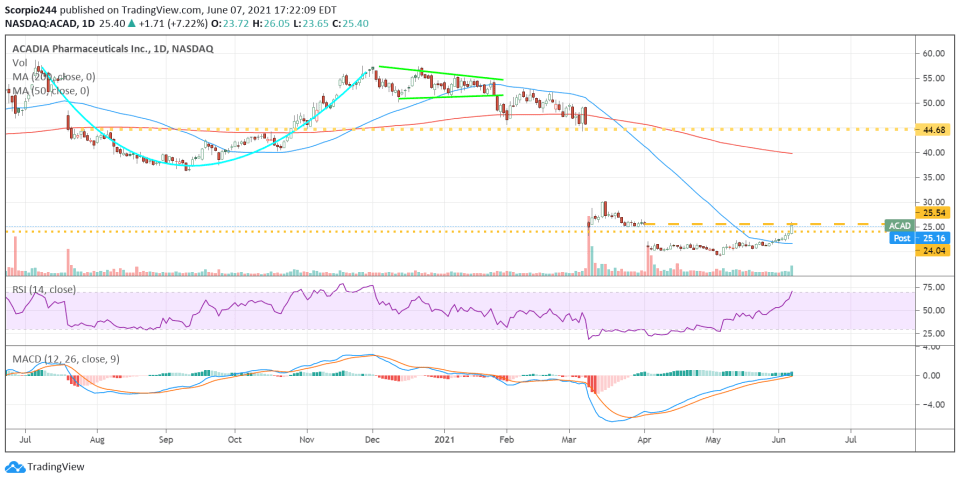Click the Mar time axis label

tap(569, 439)
